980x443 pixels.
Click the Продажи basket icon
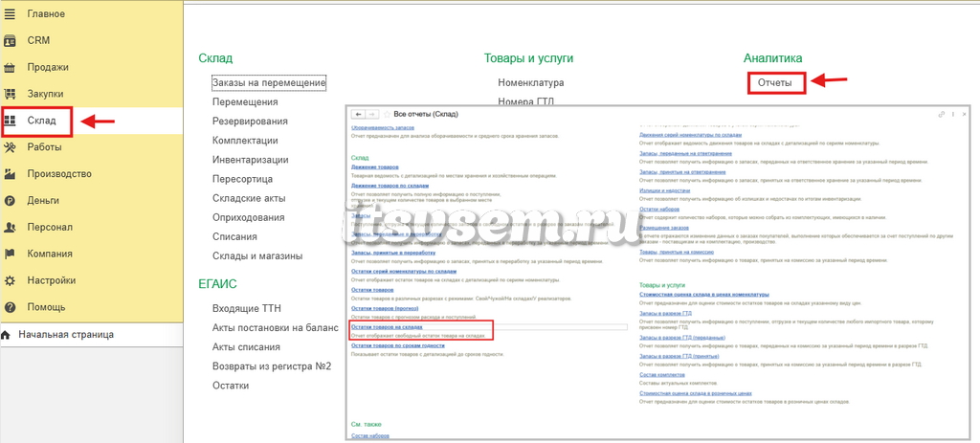pos(10,68)
